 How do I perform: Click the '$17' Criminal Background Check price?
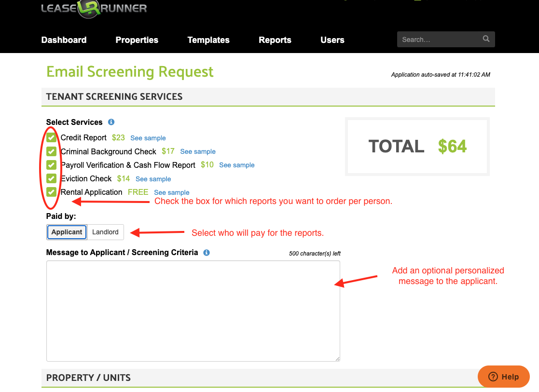pyautogui.click(x=168, y=151)
